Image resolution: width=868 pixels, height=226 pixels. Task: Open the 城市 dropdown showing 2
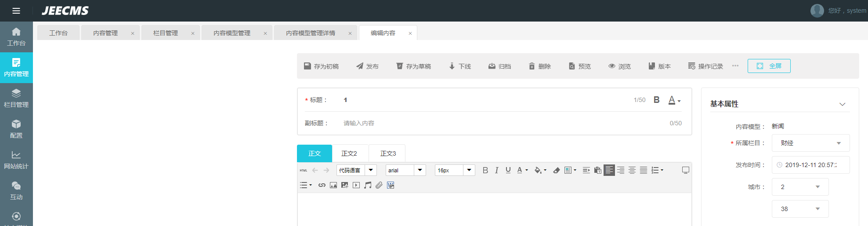click(x=800, y=187)
